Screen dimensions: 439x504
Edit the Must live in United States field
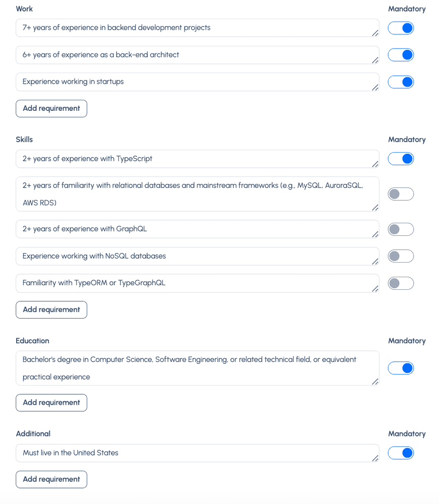click(198, 453)
